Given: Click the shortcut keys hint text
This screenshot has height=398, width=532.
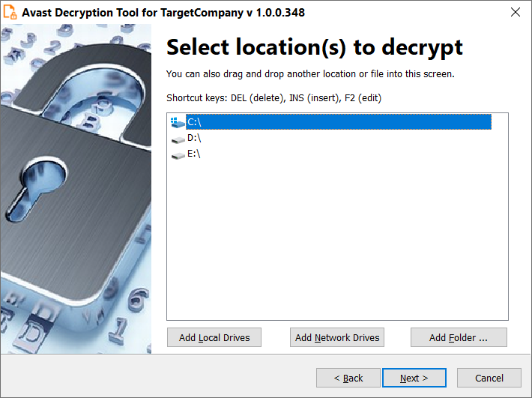Looking at the screenshot, I should pos(273,98).
